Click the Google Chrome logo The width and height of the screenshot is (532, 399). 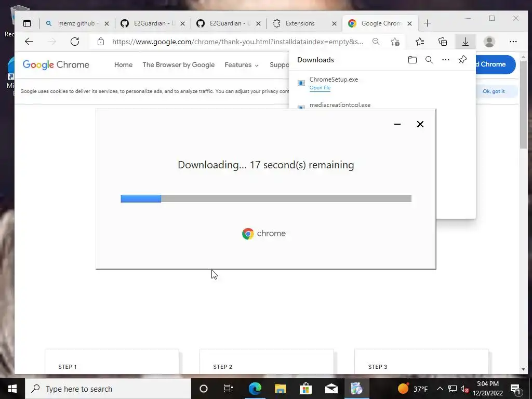click(x=56, y=64)
